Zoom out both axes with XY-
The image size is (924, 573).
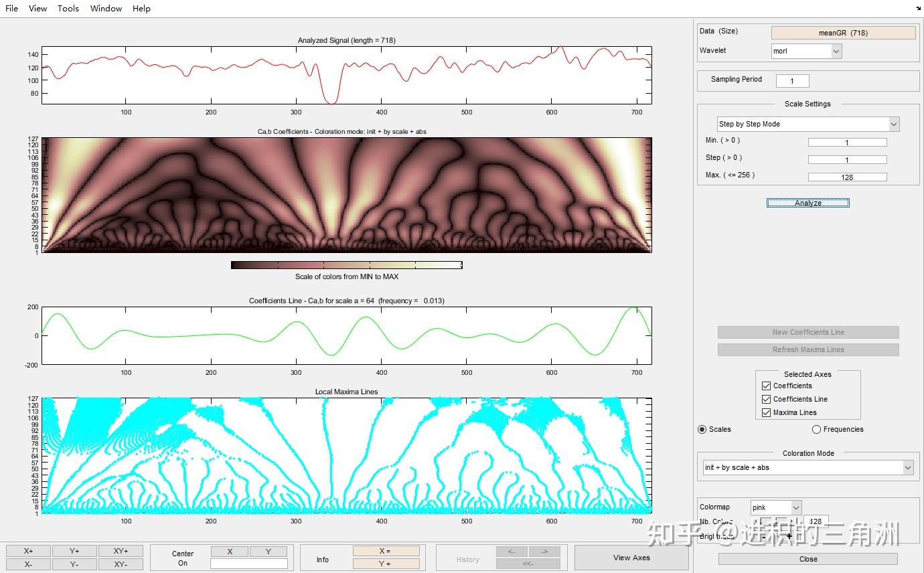(121, 564)
